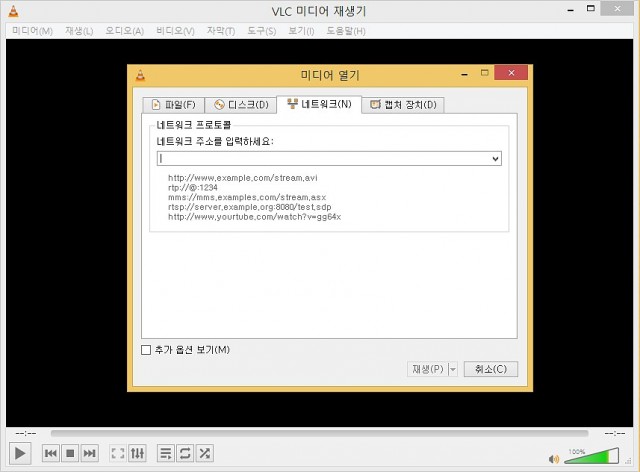Click example rtsp://server.example.org:8080/test.sdp

(x=249, y=207)
